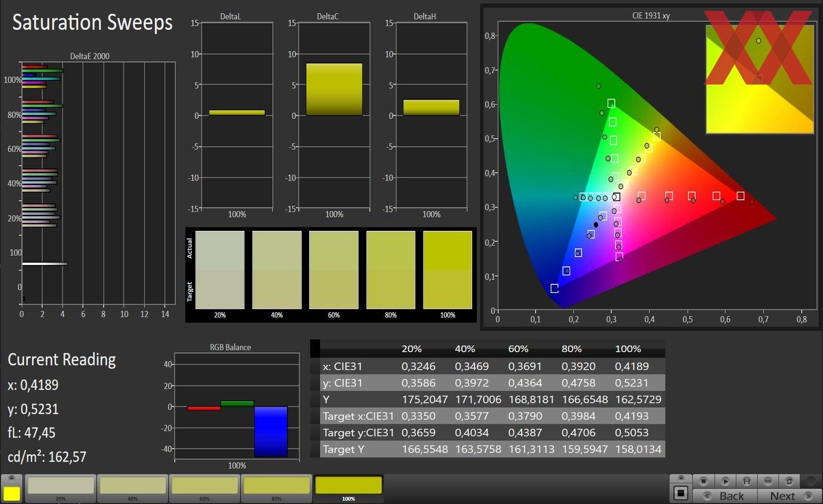Screen dimensions: 823x504
Task: Click the table value 158,0134
Action: (638, 450)
